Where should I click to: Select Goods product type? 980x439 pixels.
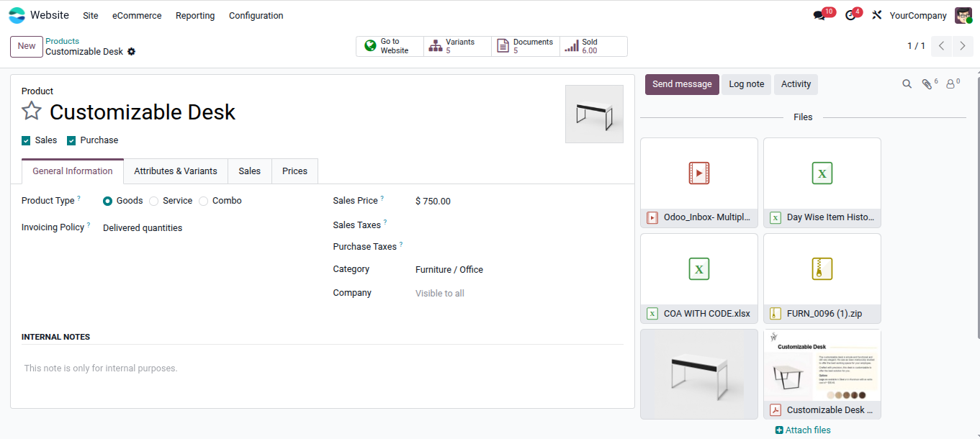click(107, 201)
